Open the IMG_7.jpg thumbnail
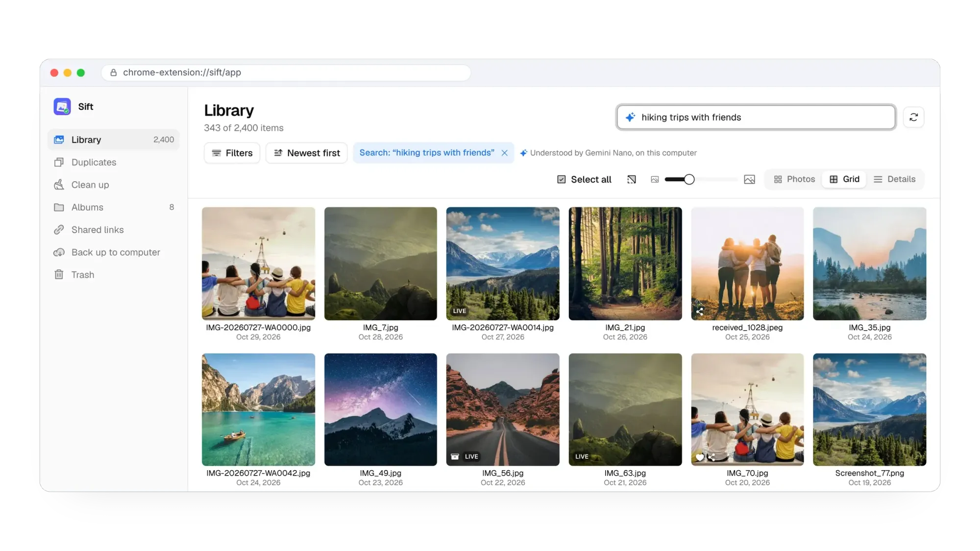This screenshot has height=551, width=980. (x=381, y=264)
